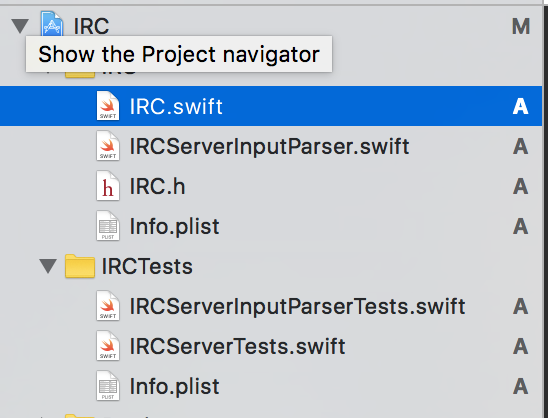This screenshot has height=418, width=548.
Task: Click the header file icon beside IRC.h
Action: pos(108,186)
